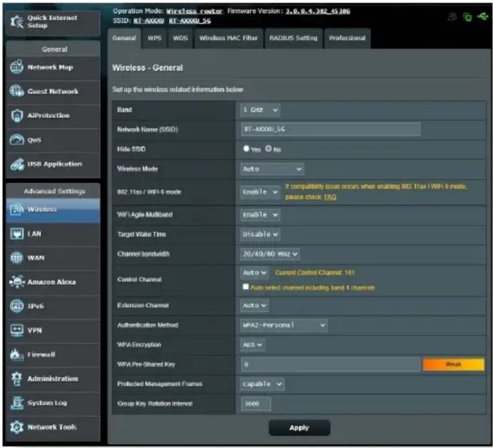The image size is (493, 448).
Task: Open the Control Channel dropdown
Action: (x=255, y=273)
